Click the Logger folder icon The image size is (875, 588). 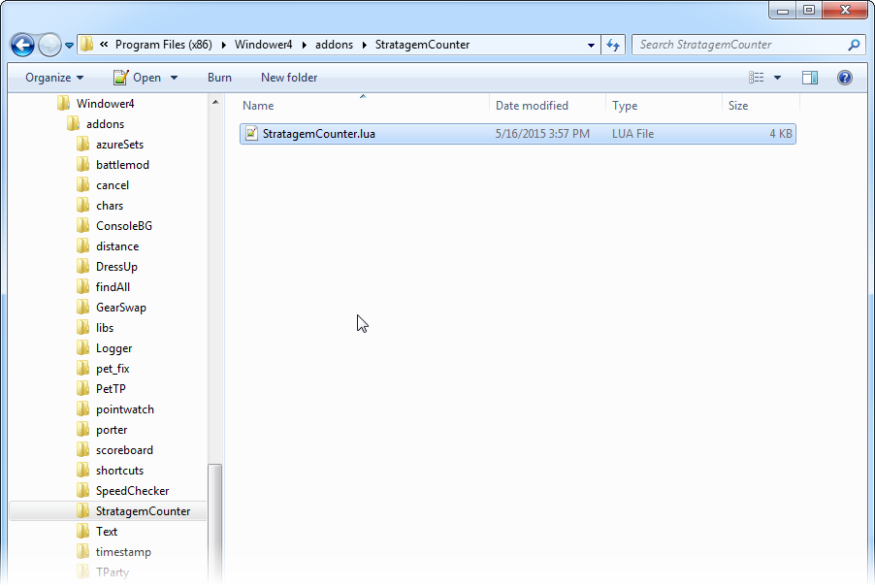point(82,348)
